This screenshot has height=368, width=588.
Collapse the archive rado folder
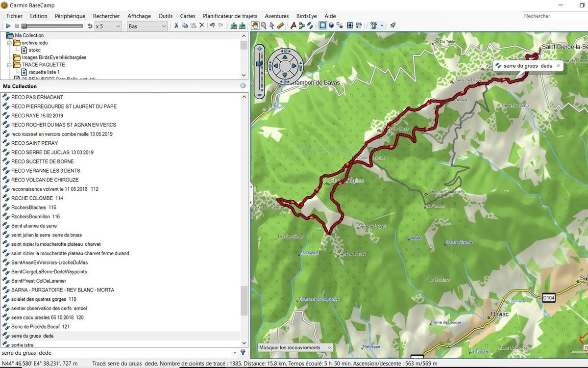click(9, 43)
